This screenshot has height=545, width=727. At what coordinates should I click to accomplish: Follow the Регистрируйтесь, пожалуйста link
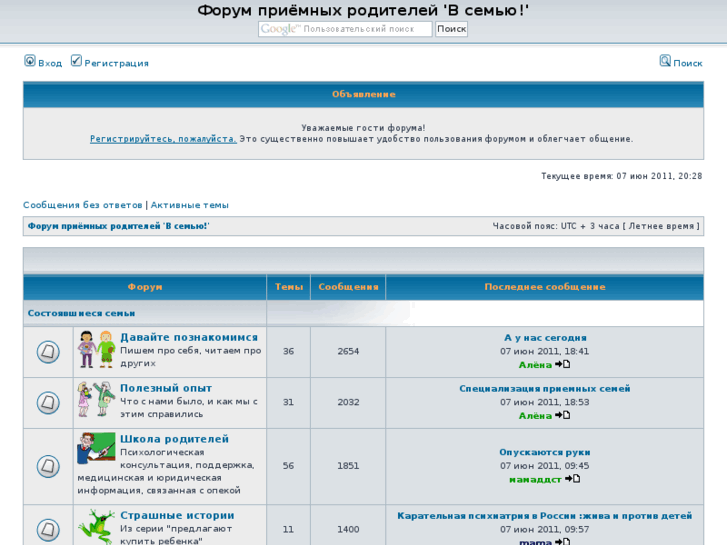pos(163,139)
